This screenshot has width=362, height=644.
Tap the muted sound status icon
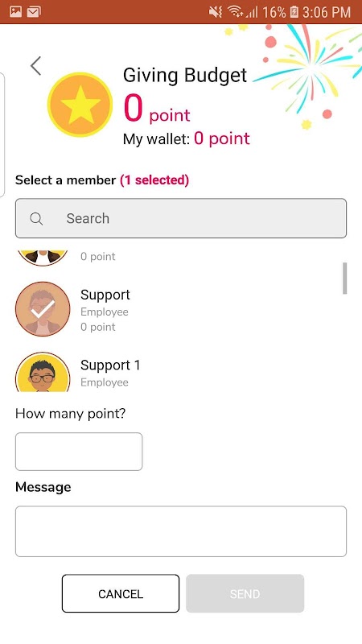click(216, 12)
